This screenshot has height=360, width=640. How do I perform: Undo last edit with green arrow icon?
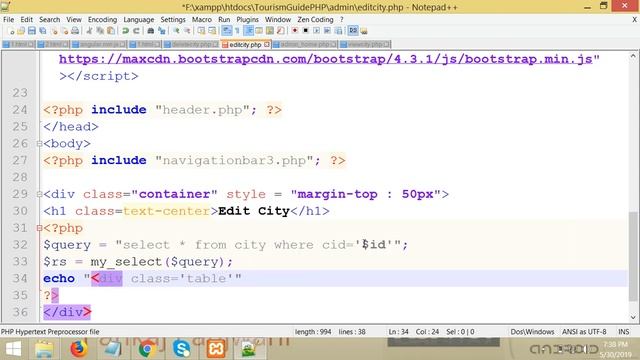(125, 31)
